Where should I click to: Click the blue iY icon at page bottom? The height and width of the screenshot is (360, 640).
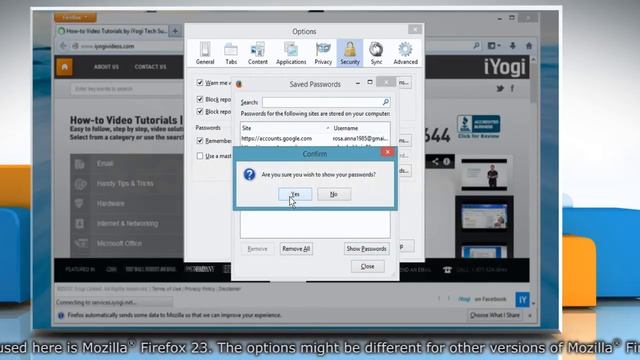point(522,299)
